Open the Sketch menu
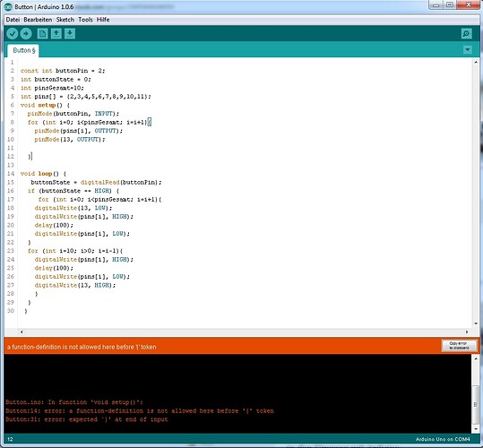The height and width of the screenshot is (448, 483). (65, 20)
